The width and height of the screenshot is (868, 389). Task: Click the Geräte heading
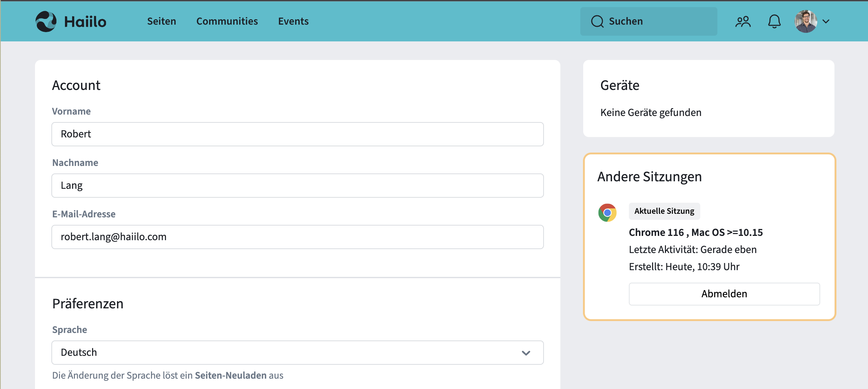click(x=620, y=86)
